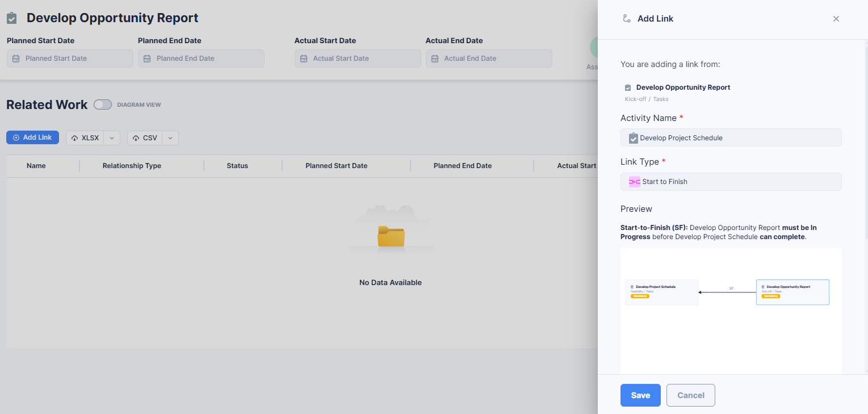Sort by Relationship Type column header
This screenshot has width=868, height=414.
[x=132, y=166]
